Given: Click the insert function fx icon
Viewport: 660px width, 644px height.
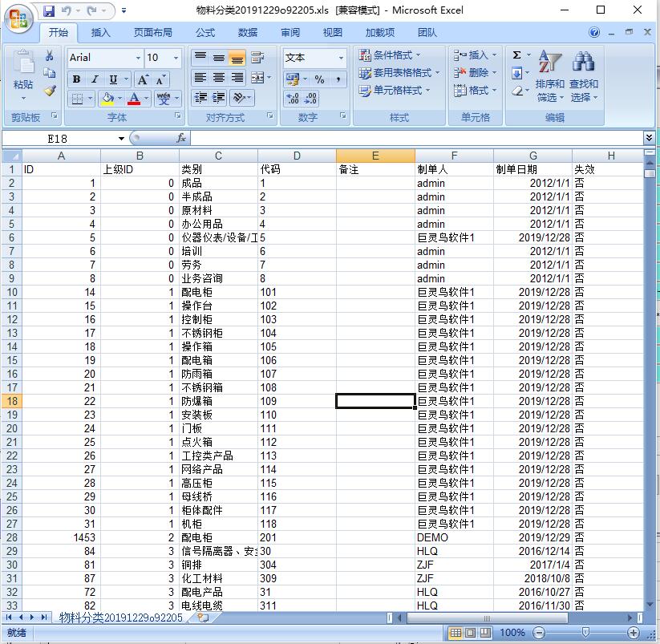Looking at the screenshot, I should [181, 138].
